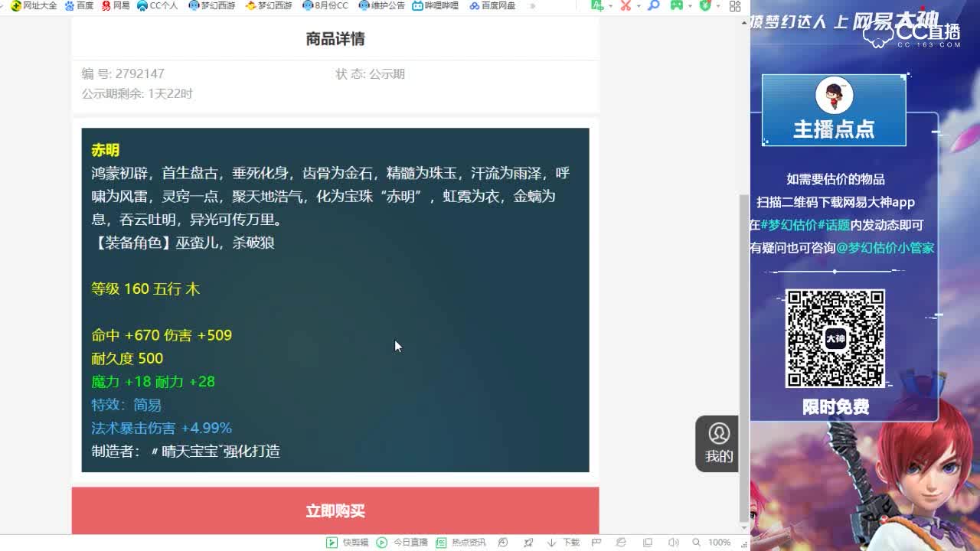The image size is (980, 551).
Task: Open the 网址大全 bookmark
Action: 34,5
